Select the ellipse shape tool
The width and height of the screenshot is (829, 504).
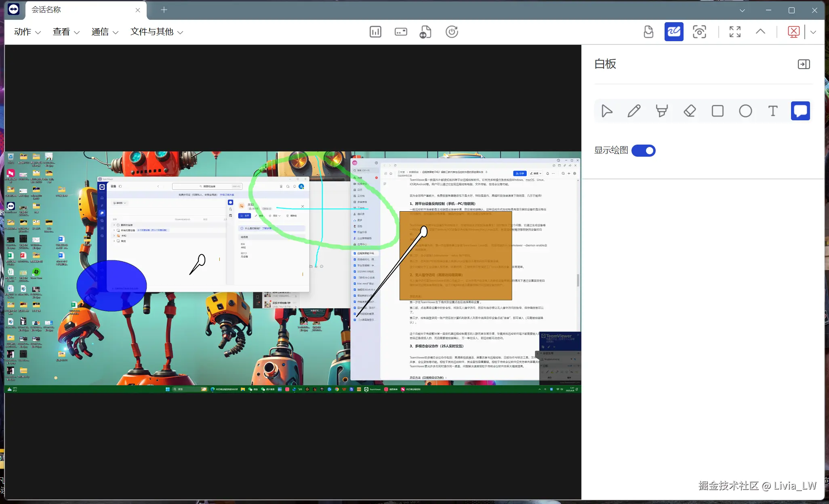pyautogui.click(x=745, y=111)
